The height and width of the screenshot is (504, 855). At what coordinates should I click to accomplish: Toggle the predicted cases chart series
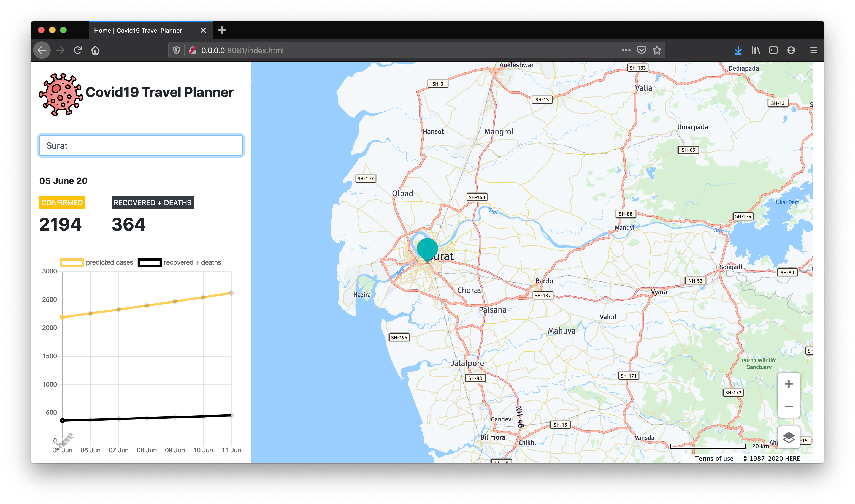pyautogui.click(x=96, y=262)
